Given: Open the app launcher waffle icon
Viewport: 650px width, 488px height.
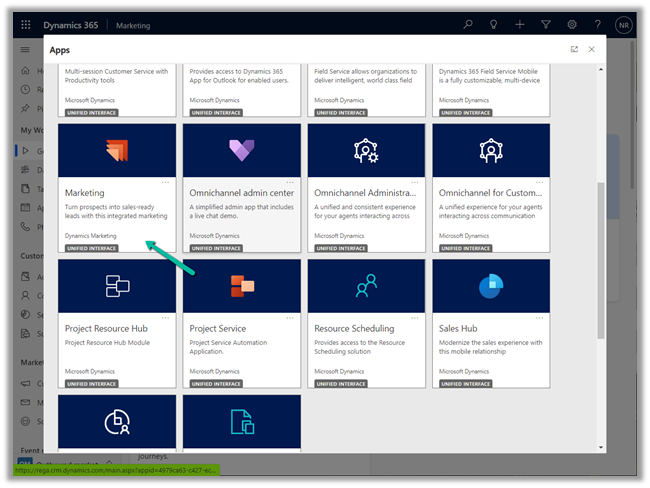Looking at the screenshot, I should click(25, 24).
